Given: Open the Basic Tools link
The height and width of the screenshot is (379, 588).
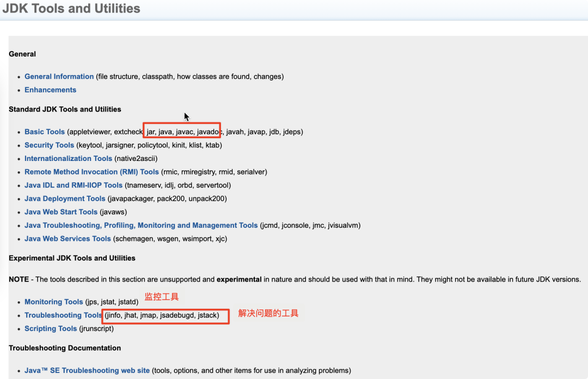Looking at the screenshot, I should click(45, 132).
